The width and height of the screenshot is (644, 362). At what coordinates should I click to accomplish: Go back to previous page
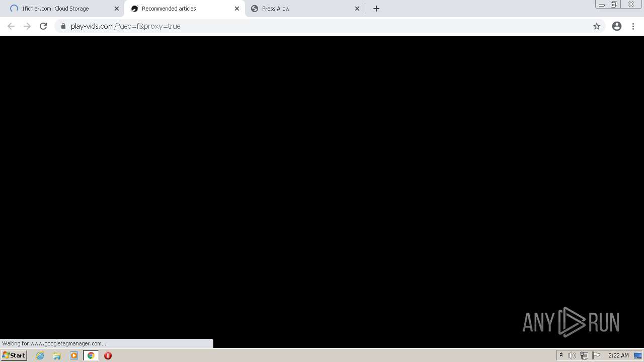[11, 26]
